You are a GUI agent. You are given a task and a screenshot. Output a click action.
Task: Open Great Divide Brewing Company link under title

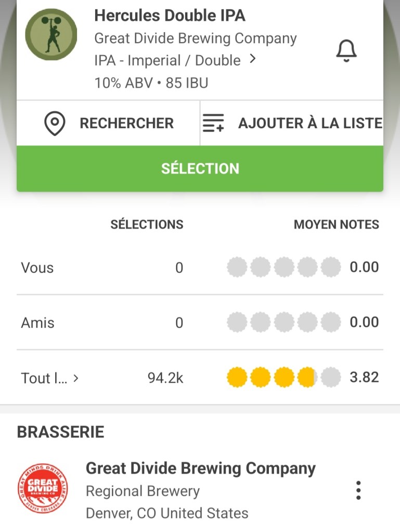coord(195,38)
